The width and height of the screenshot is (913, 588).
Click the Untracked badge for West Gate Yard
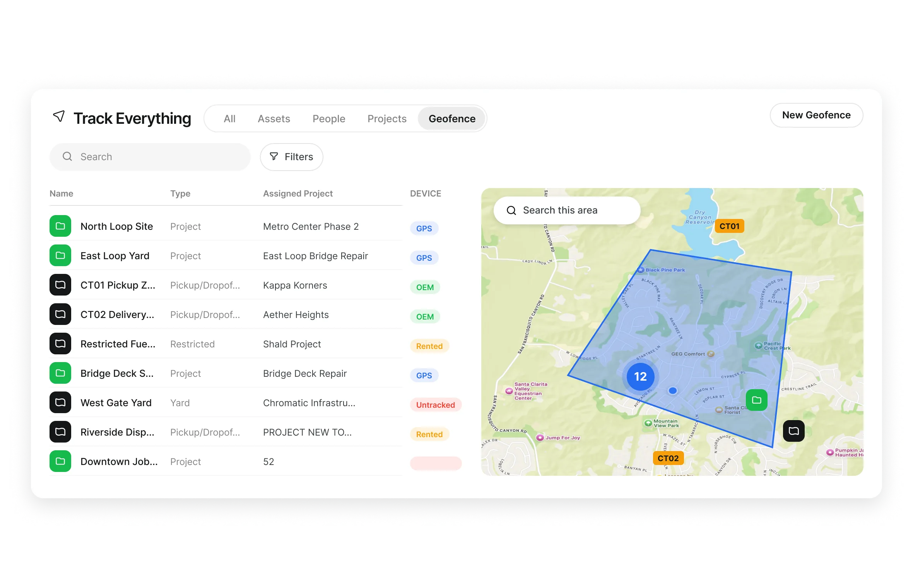[x=436, y=405]
